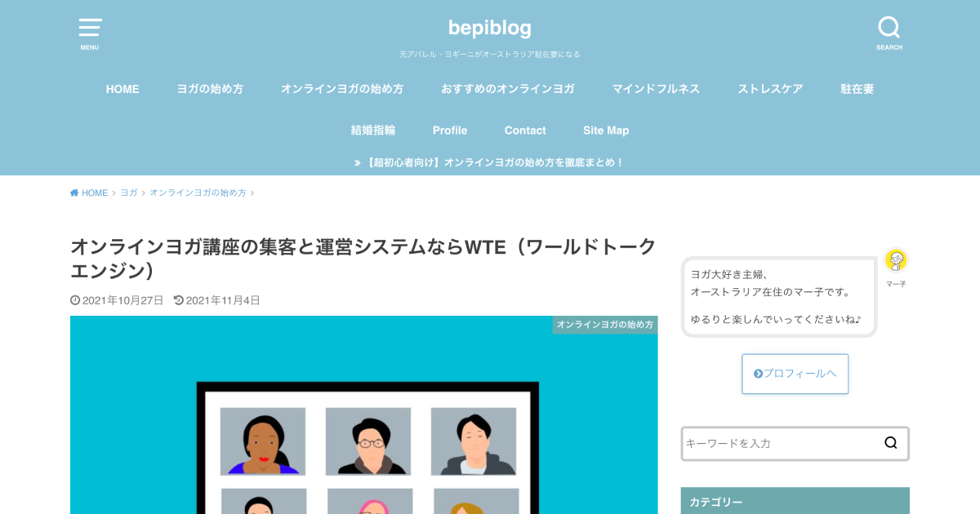Open the Site Map page
Viewport: 980px width, 514px height.
[606, 131]
